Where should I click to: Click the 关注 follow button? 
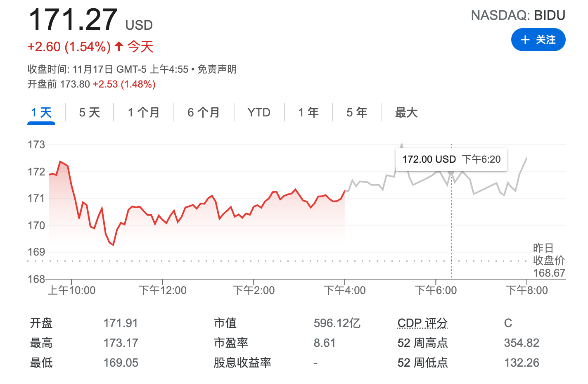click(x=538, y=40)
